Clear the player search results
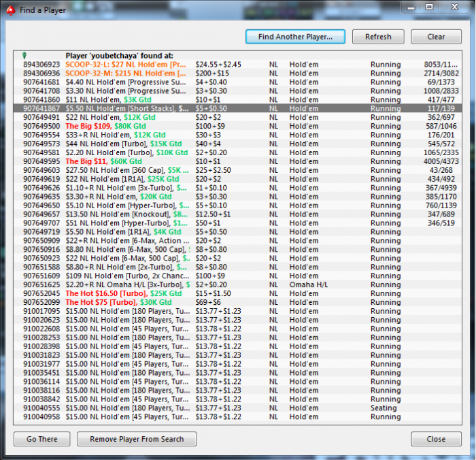476x460 pixels. 436,37
